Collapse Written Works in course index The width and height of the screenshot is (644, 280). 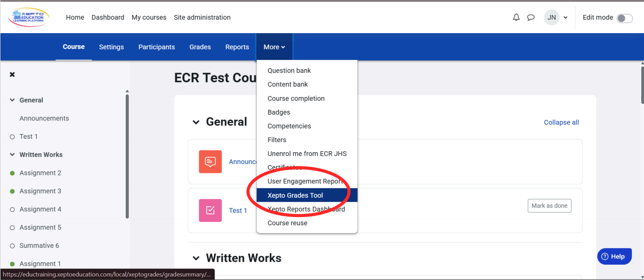[12, 155]
